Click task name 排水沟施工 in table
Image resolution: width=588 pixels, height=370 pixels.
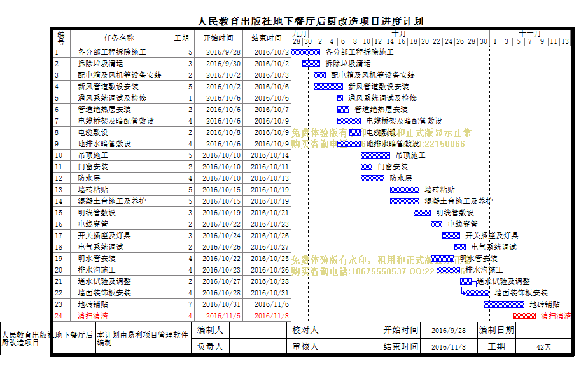point(97,270)
